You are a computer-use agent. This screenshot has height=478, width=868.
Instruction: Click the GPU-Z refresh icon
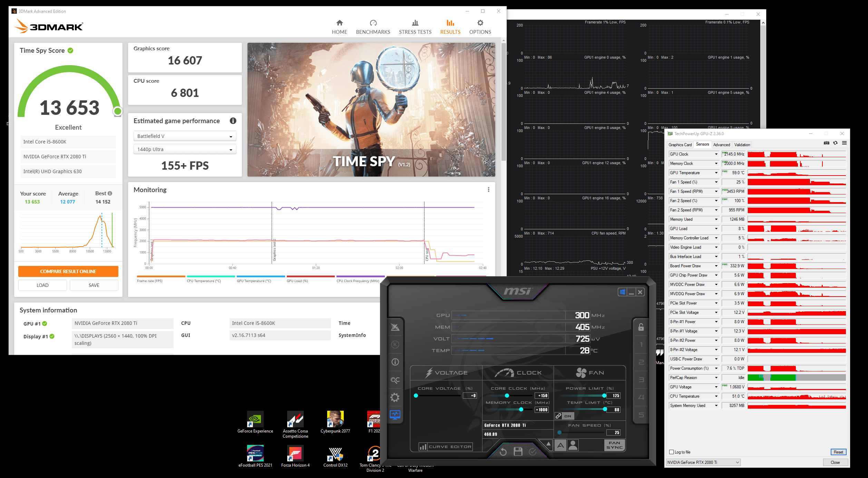pos(835,143)
